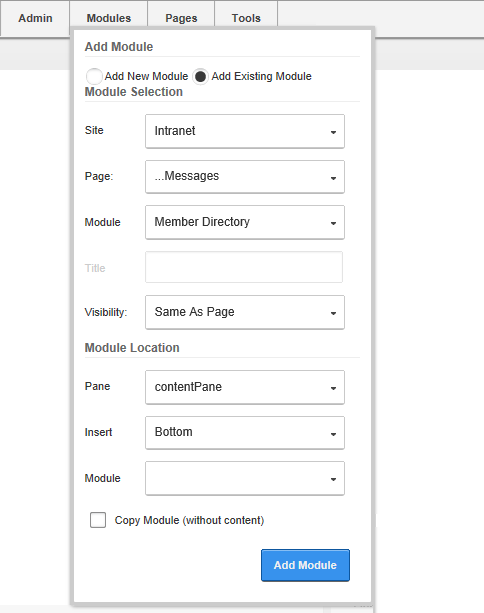The width and height of the screenshot is (484, 613).
Task: Click into the Title text field
Action: click(x=244, y=267)
